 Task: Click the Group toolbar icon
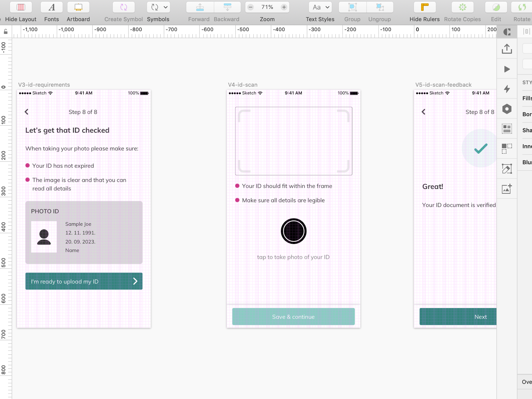click(352, 7)
